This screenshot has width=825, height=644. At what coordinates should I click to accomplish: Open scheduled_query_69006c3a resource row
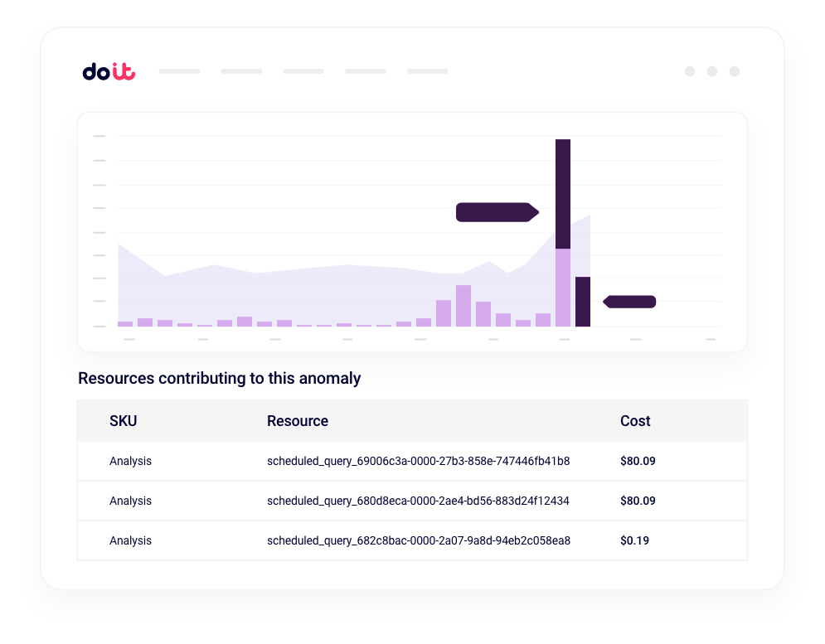[x=413, y=461]
